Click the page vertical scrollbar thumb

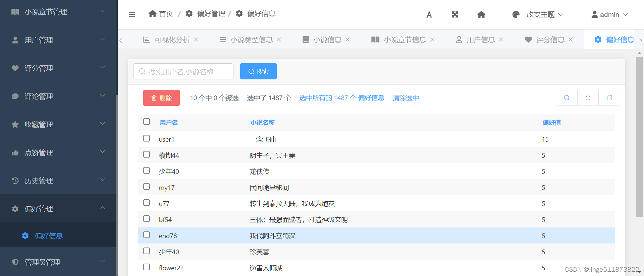click(639, 137)
